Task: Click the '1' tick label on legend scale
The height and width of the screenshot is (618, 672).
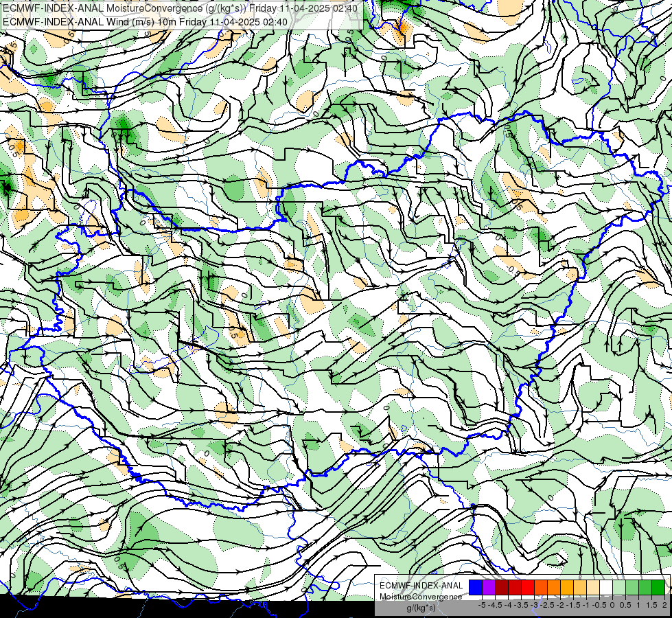Action: point(638,605)
